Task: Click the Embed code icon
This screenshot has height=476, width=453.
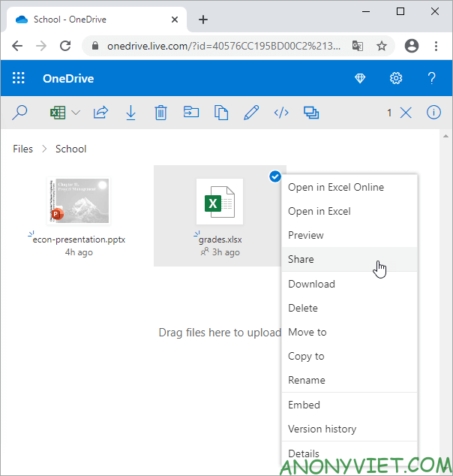Action: point(281,113)
